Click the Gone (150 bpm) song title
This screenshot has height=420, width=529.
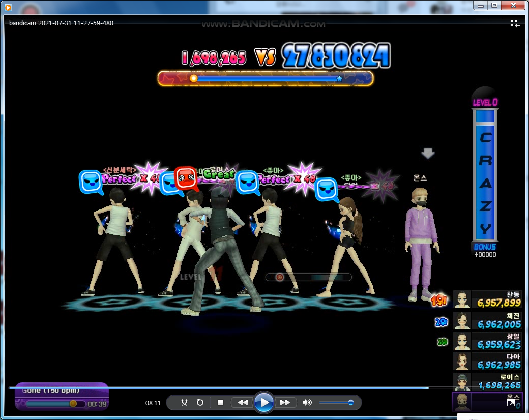(50, 391)
